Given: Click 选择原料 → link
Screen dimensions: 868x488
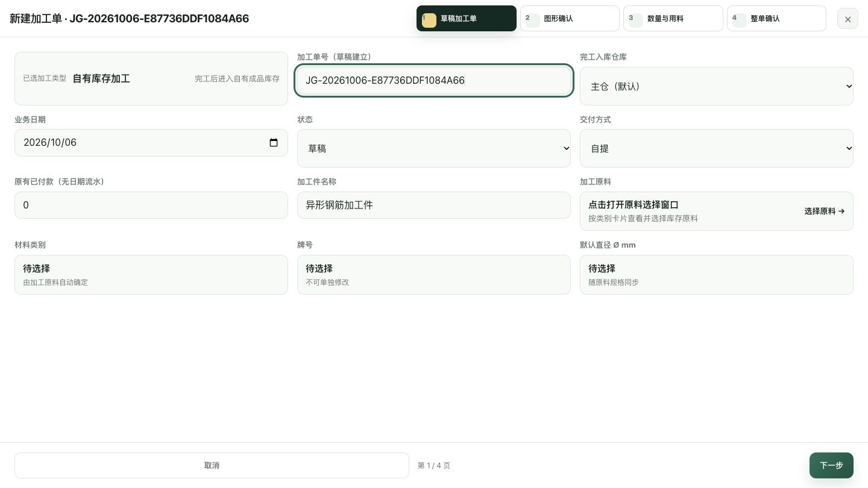Looking at the screenshot, I should coord(824,211).
